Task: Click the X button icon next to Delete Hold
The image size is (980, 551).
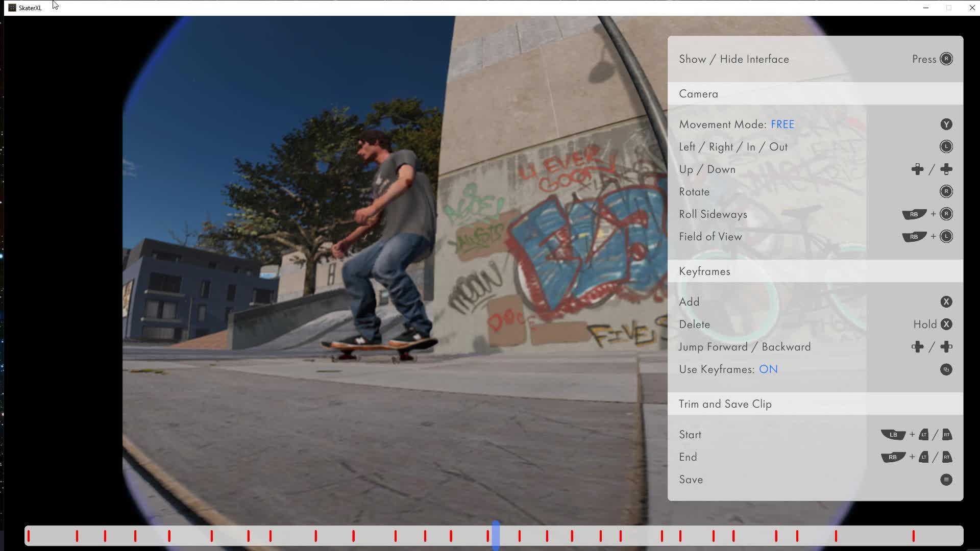Action: pyautogui.click(x=946, y=324)
